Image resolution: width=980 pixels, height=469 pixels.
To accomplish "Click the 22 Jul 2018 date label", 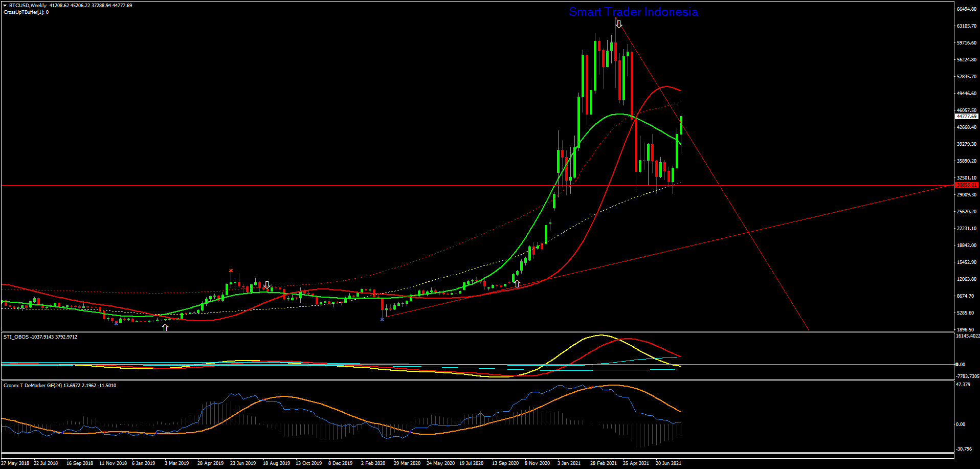I will tap(46, 463).
